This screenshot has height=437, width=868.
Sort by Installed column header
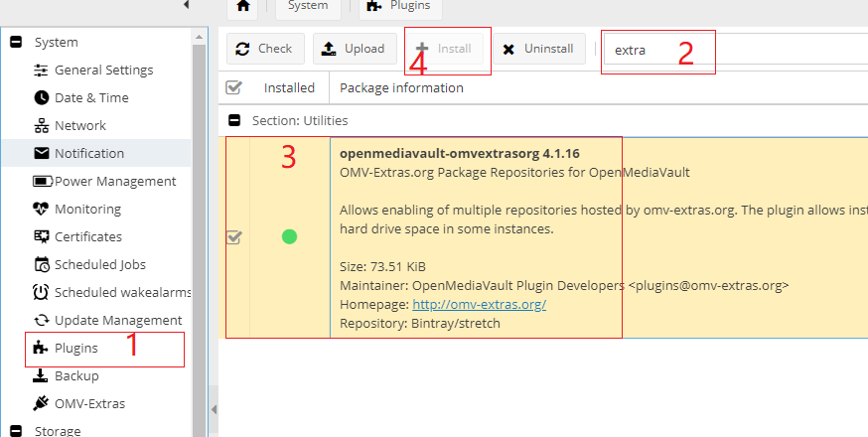click(x=289, y=87)
